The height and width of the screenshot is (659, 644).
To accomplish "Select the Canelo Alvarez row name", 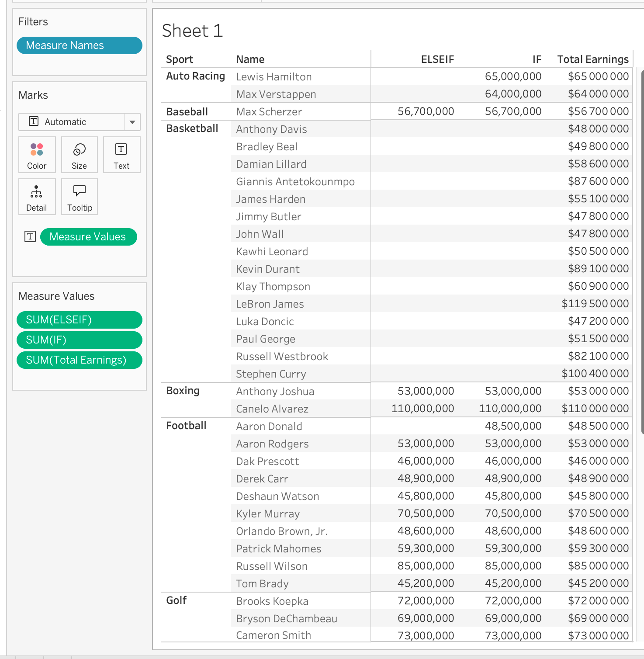I will 272,409.
